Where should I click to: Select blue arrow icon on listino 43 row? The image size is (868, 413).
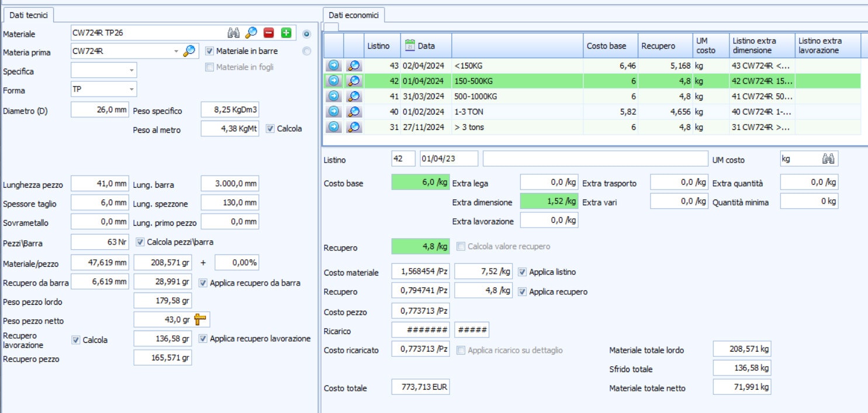(x=333, y=66)
